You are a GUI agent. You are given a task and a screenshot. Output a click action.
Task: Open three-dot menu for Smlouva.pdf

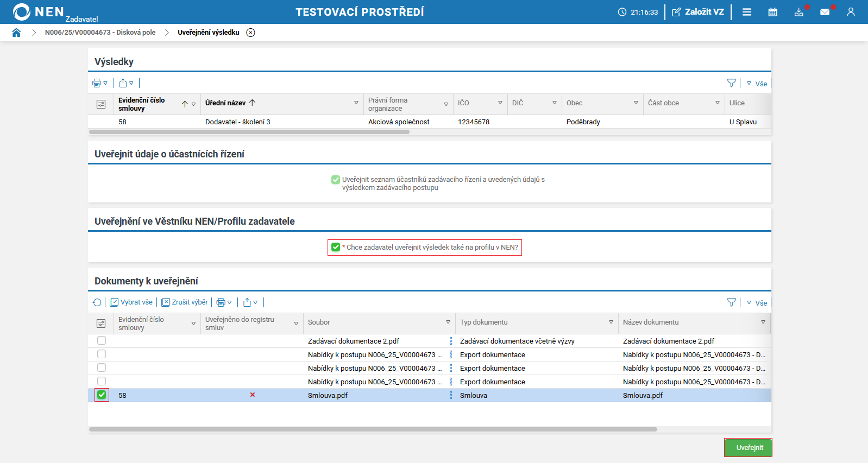coord(451,395)
